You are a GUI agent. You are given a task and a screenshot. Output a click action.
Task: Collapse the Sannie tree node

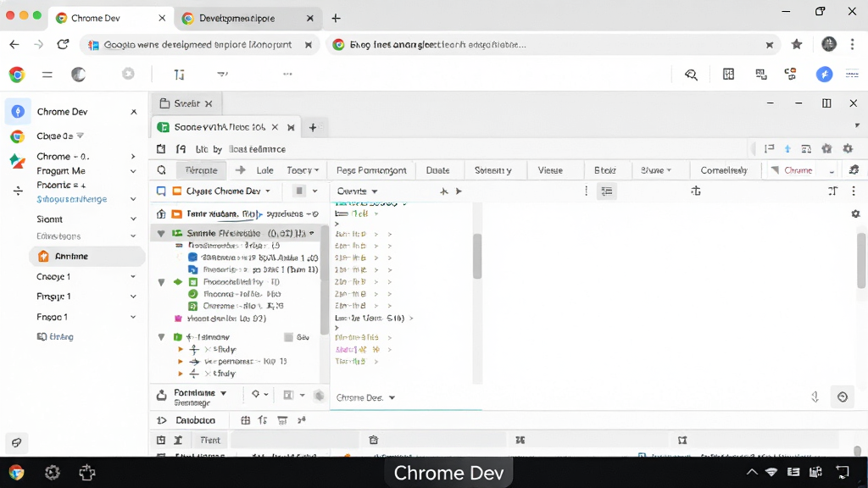click(x=161, y=234)
